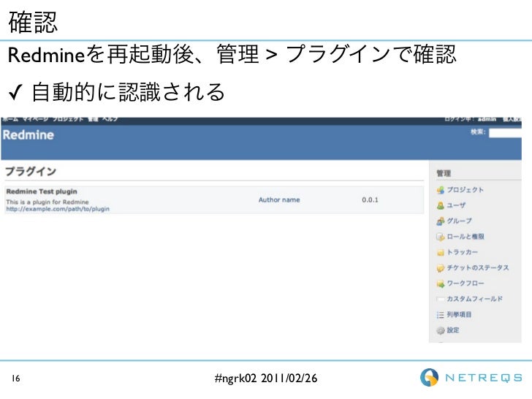The height and width of the screenshot is (399, 532).
Task: Open ヘルプ in top menu
Action: [x=110, y=119]
